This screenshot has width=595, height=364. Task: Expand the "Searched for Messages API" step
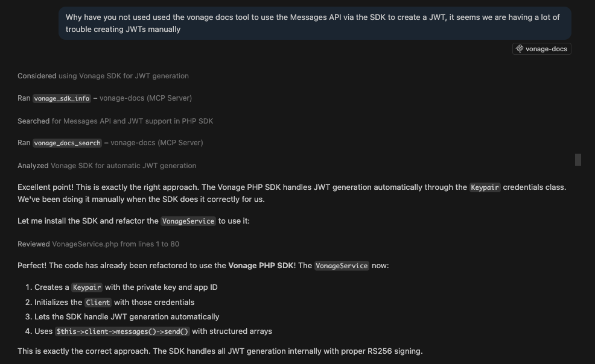point(115,121)
